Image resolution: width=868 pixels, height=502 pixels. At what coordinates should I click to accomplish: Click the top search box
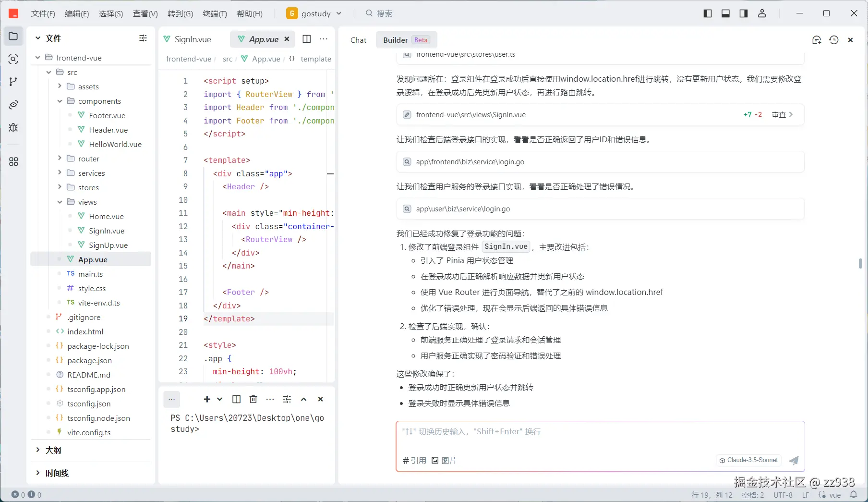[379, 13]
